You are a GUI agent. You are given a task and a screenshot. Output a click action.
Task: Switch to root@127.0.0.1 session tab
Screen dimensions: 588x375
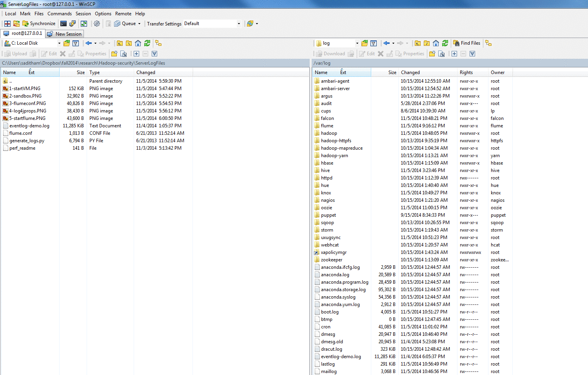[22, 33]
